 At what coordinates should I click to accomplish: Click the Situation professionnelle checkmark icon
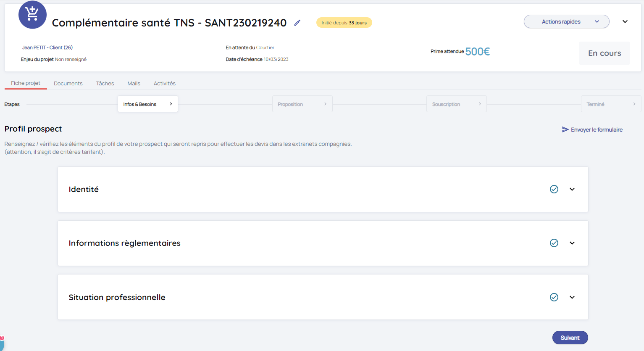coord(554,297)
